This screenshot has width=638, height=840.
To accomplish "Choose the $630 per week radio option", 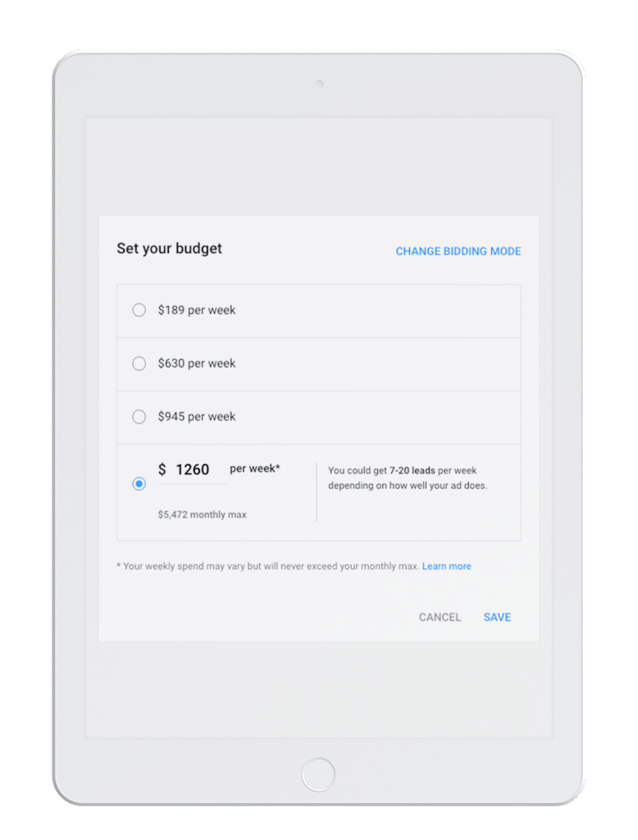I will (139, 363).
